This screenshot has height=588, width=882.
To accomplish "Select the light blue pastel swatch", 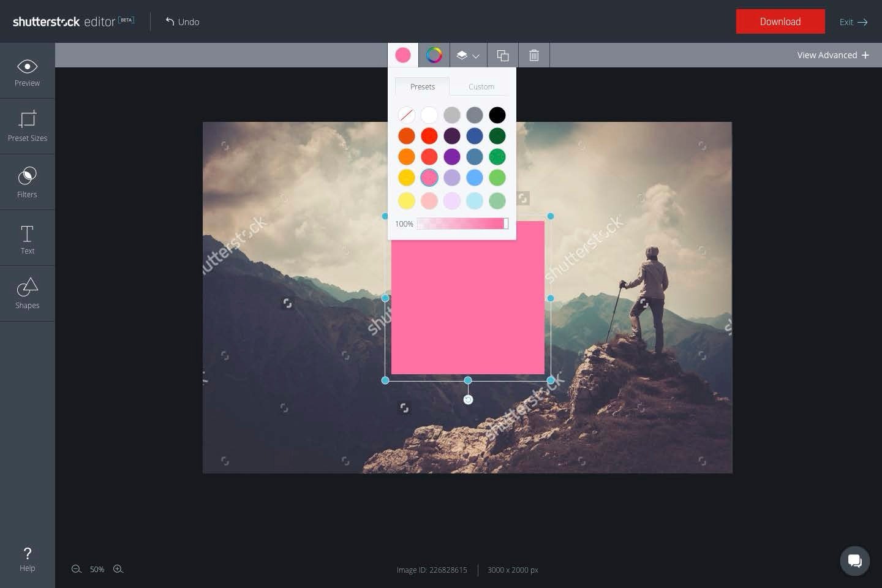I will 475,201.
